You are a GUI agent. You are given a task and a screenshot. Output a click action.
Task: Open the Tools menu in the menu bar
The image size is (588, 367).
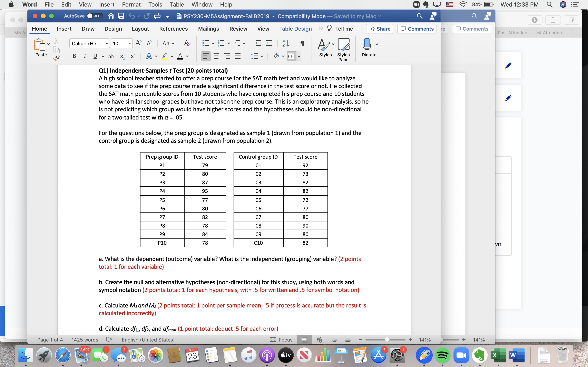click(x=155, y=4)
